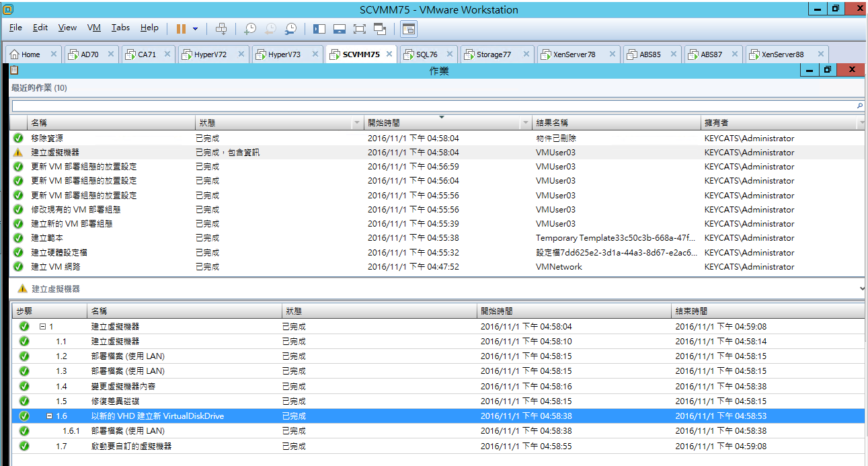Close the CA71 tab
The width and height of the screenshot is (868, 466).
[x=167, y=54]
